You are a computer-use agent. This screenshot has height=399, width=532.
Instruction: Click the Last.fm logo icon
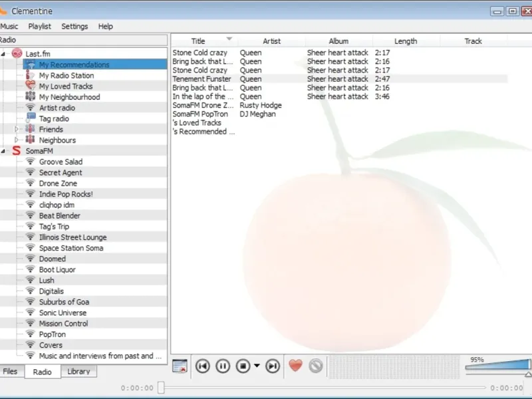coord(17,53)
